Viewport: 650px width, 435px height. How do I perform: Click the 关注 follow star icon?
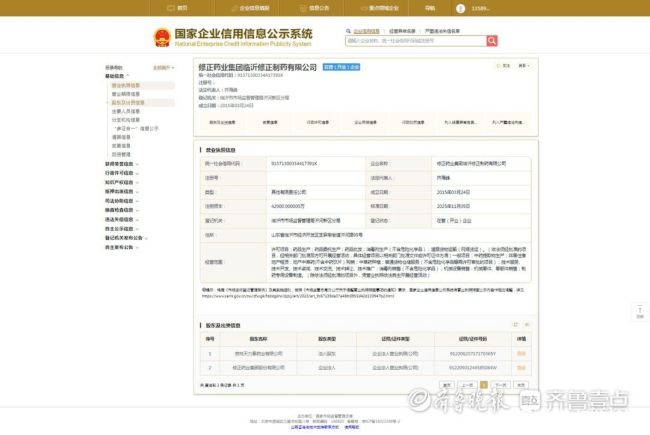[x=499, y=66]
